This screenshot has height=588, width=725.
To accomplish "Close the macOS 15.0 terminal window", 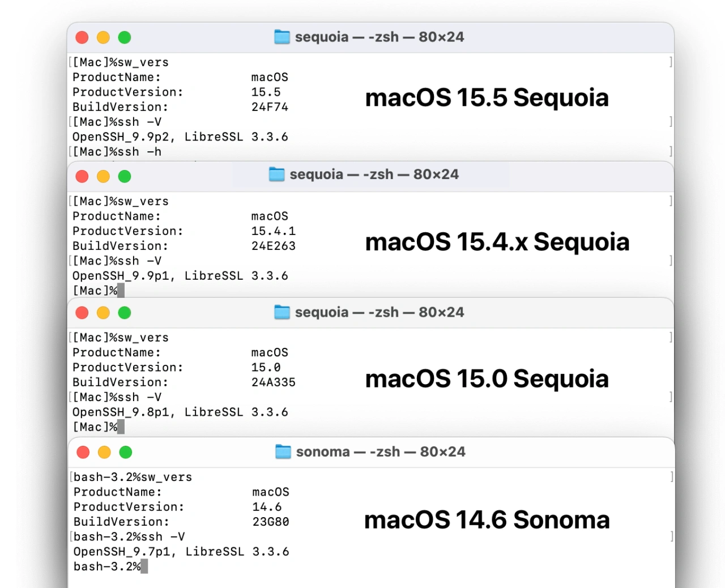I will coord(82,313).
